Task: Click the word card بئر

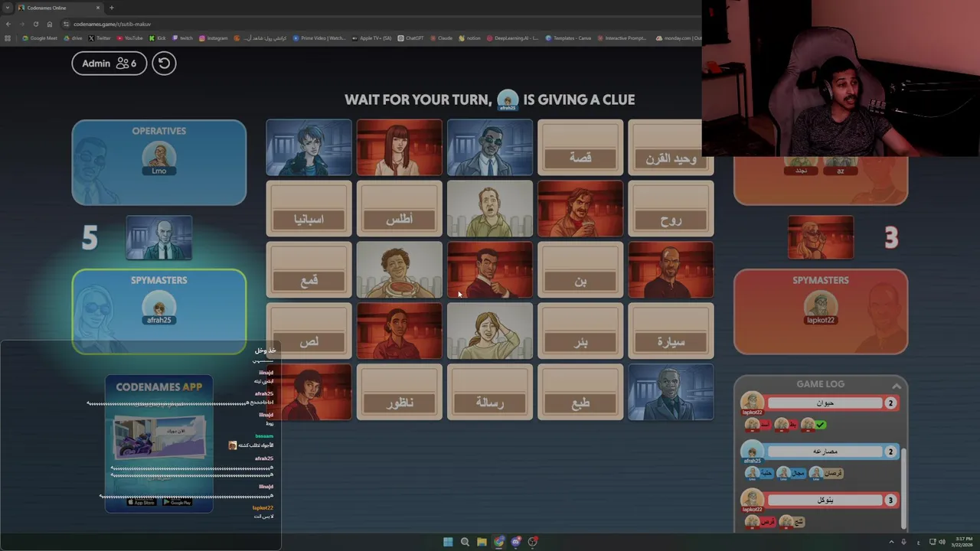Action: [580, 331]
